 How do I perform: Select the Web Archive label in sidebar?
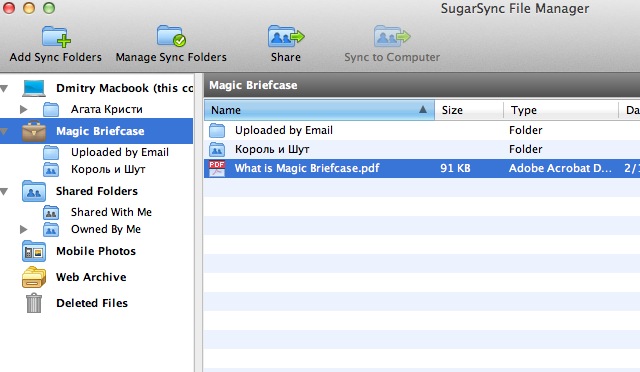91,277
